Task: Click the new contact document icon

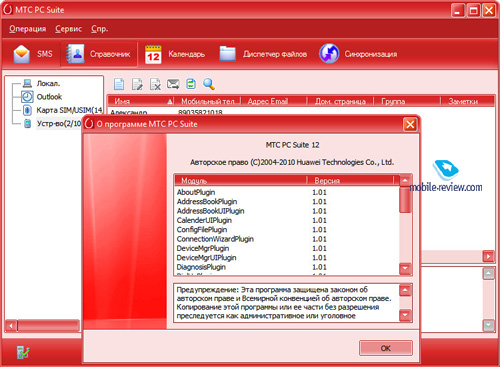Action: point(119,84)
